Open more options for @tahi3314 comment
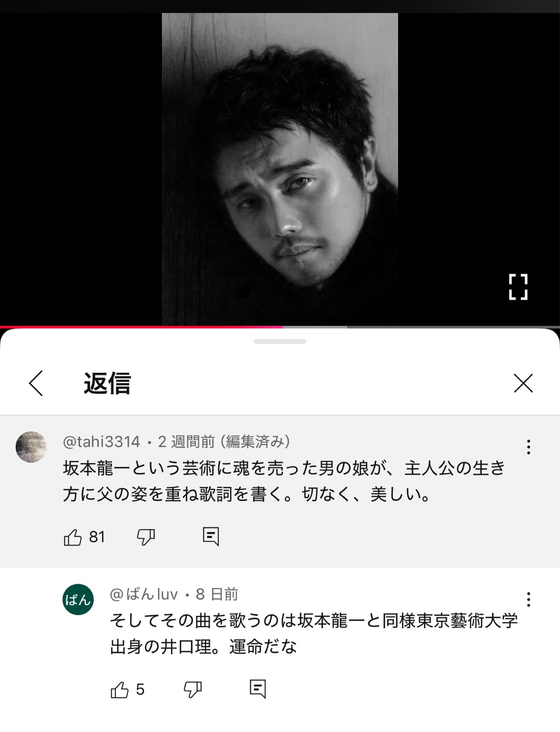The width and height of the screenshot is (560, 732). tap(528, 447)
